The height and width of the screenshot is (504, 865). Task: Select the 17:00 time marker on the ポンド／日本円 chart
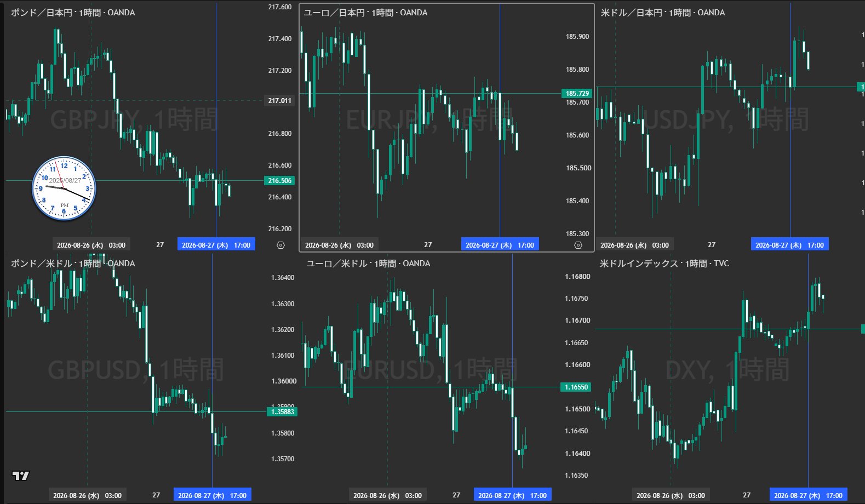(216, 245)
